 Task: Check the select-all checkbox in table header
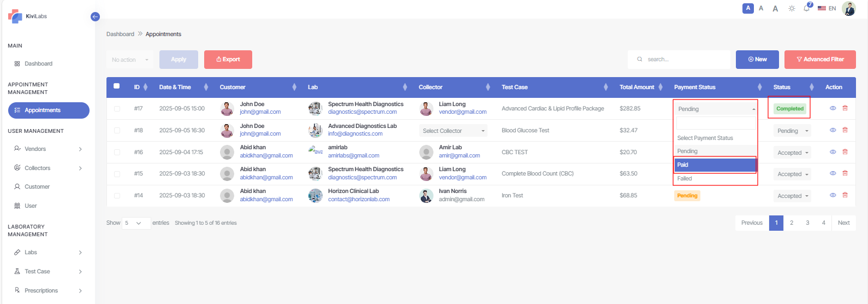coord(116,86)
